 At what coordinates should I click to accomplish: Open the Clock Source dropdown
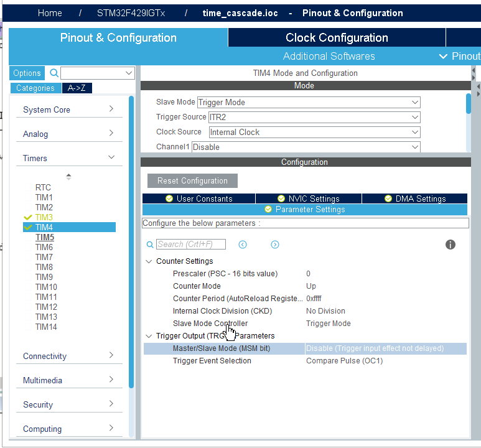point(314,133)
